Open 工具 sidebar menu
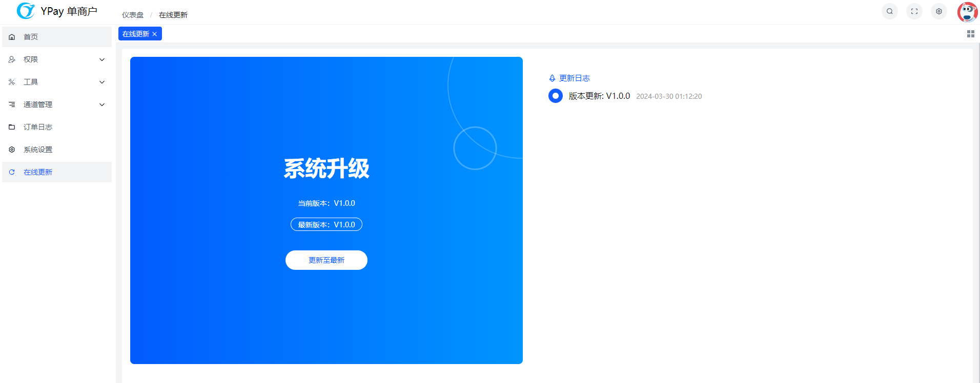Viewport: 980px width, 383px height. [57, 82]
